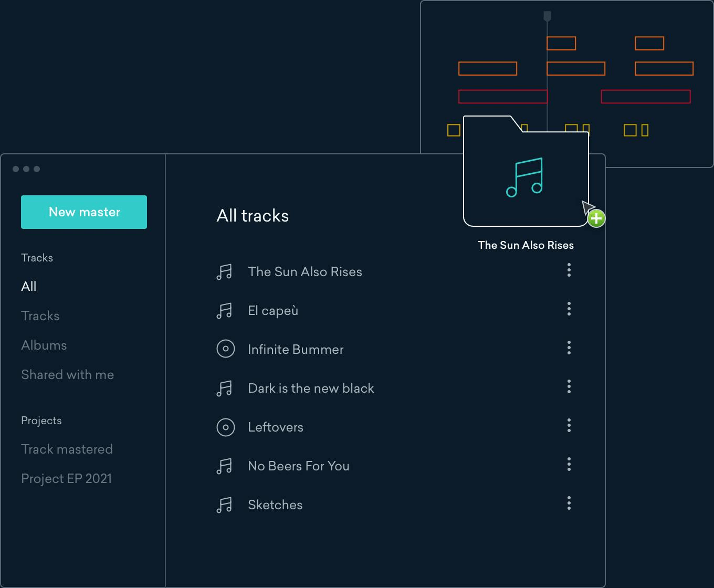Open options menu for El capeù

[569, 309]
